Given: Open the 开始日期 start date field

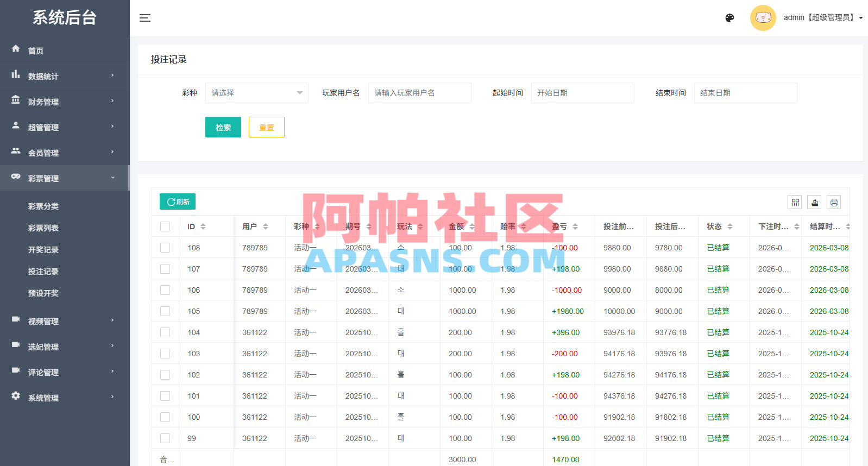Looking at the screenshot, I should (x=583, y=93).
